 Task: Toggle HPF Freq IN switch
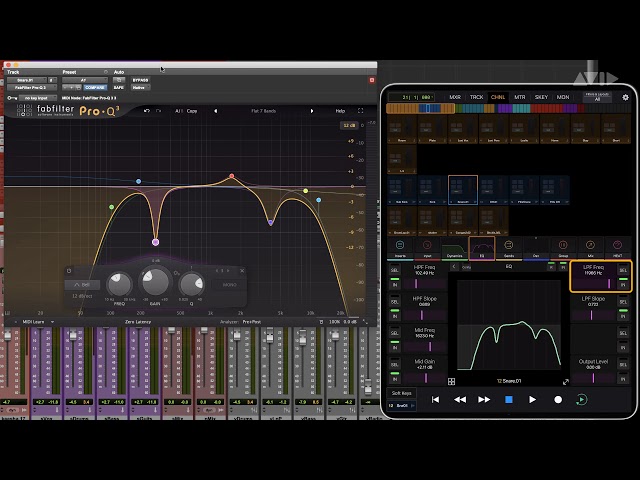pyautogui.click(x=395, y=284)
